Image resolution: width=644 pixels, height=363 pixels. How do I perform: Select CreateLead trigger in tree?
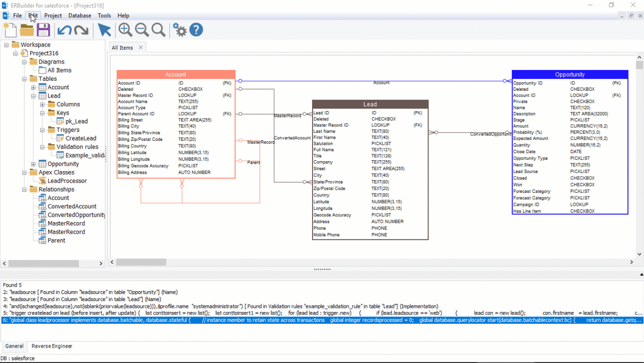[x=81, y=138]
